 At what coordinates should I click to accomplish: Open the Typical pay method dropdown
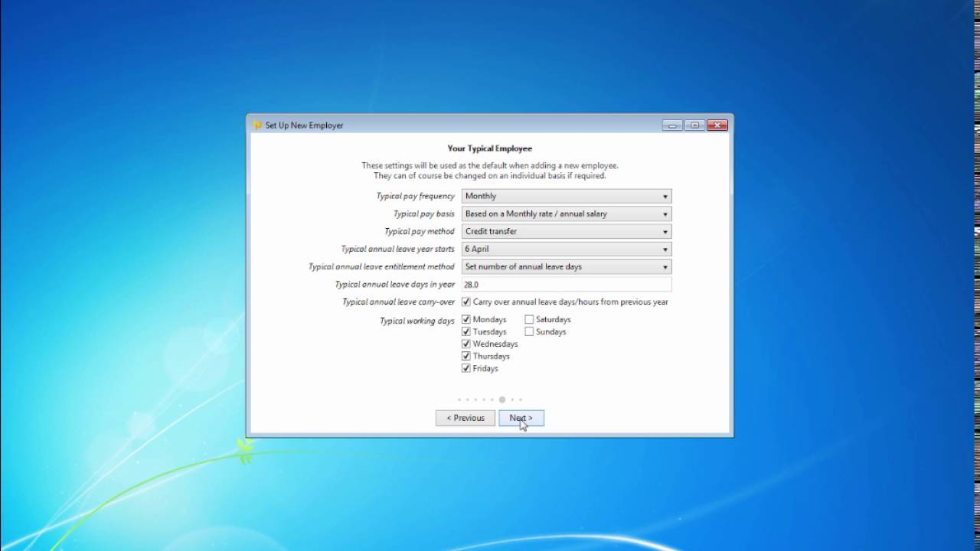567,231
